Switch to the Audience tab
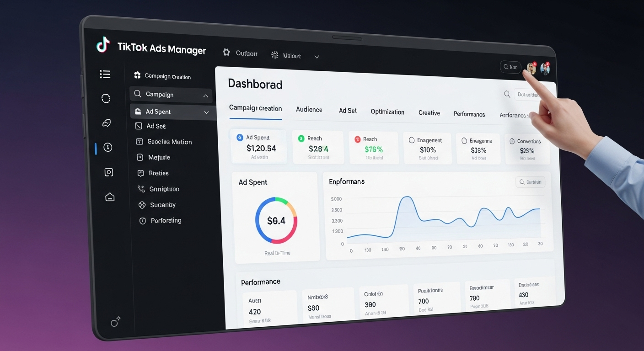 coord(309,110)
